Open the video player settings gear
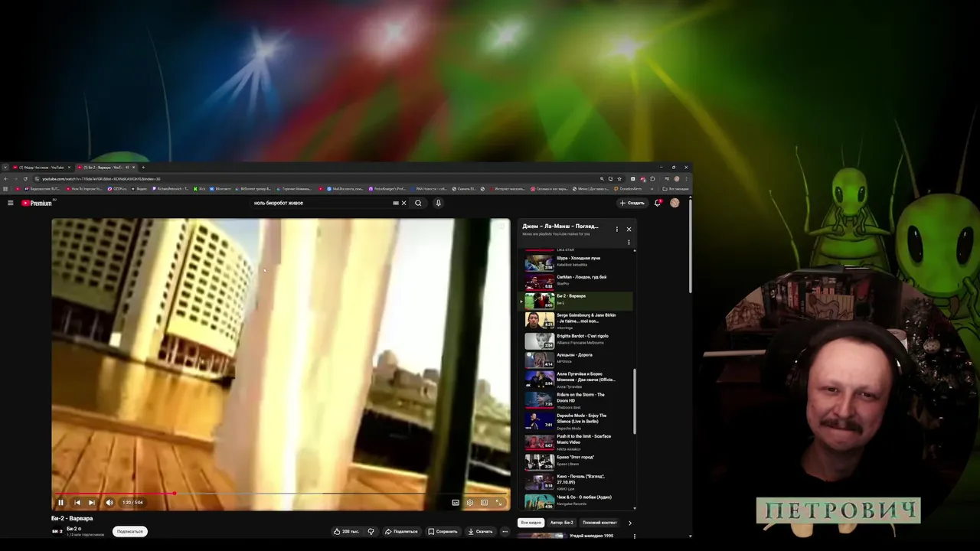Image resolution: width=980 pixels, height=551 pixels. coord(470,503)
